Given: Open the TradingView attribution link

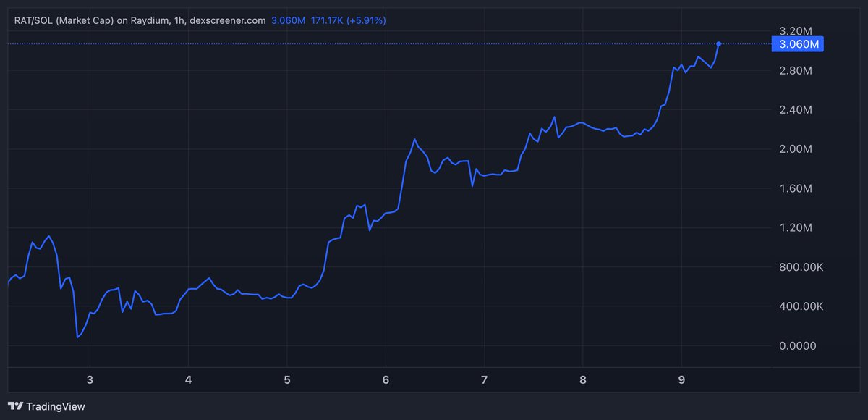Looking at the screenshot, I should (46, 406).
